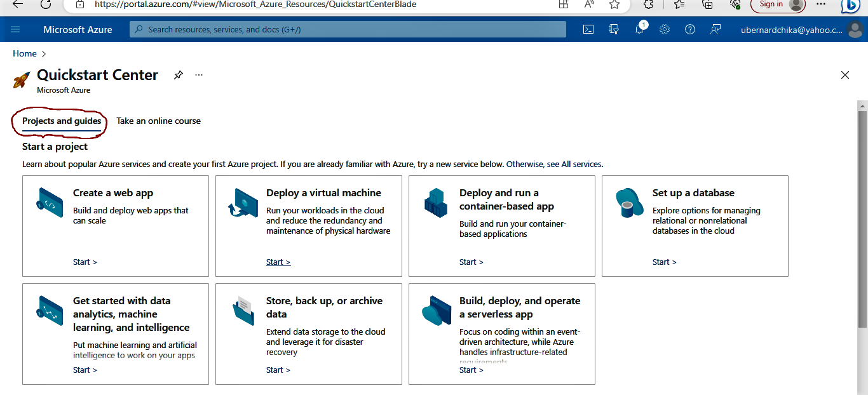Open the ellipsis menu beside Quickstart Center
The width and height of the screenshot is (868, 395).
click(x=199, y=75)
